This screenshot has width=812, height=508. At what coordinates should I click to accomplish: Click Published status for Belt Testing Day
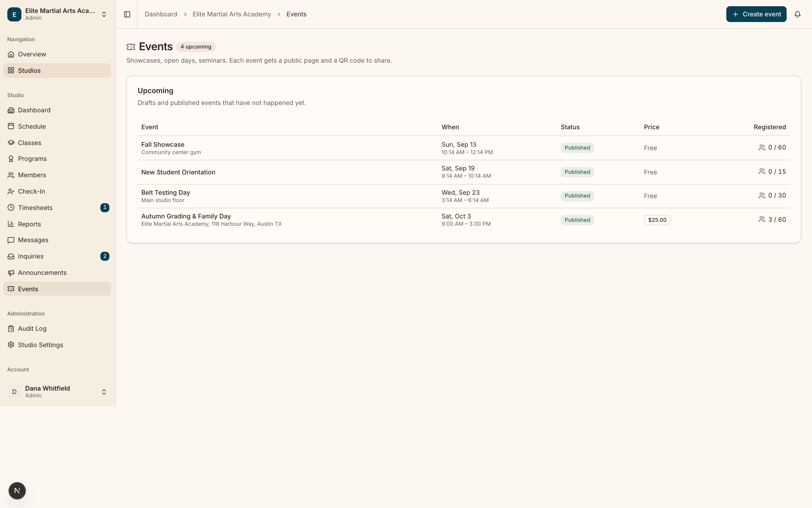coord(577,196)
